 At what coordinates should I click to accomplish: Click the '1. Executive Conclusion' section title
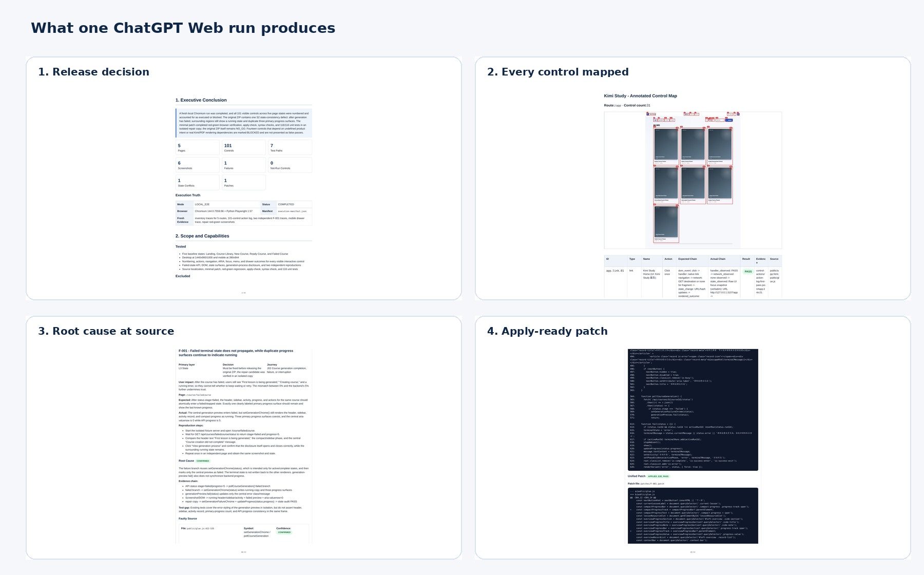click(201, 100)
